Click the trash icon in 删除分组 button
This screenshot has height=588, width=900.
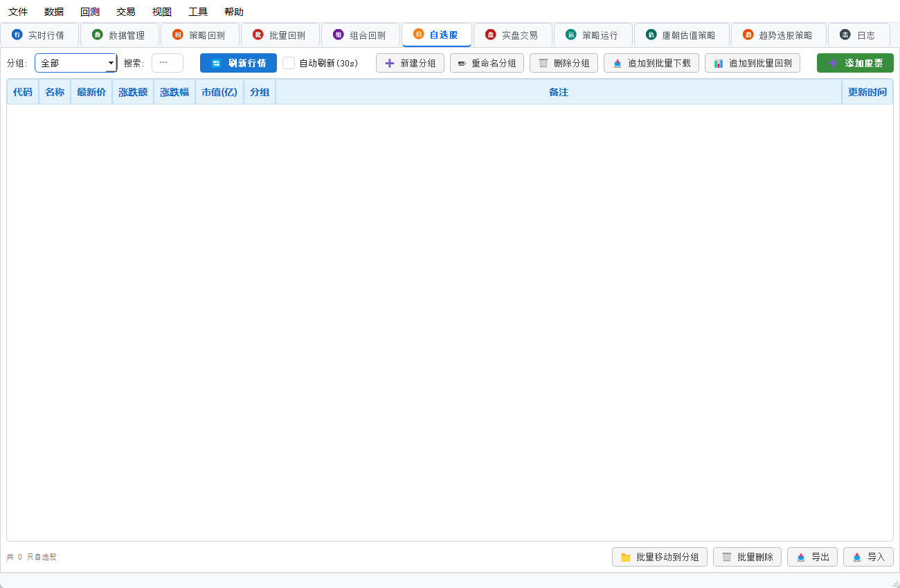[x=543, y=63]
